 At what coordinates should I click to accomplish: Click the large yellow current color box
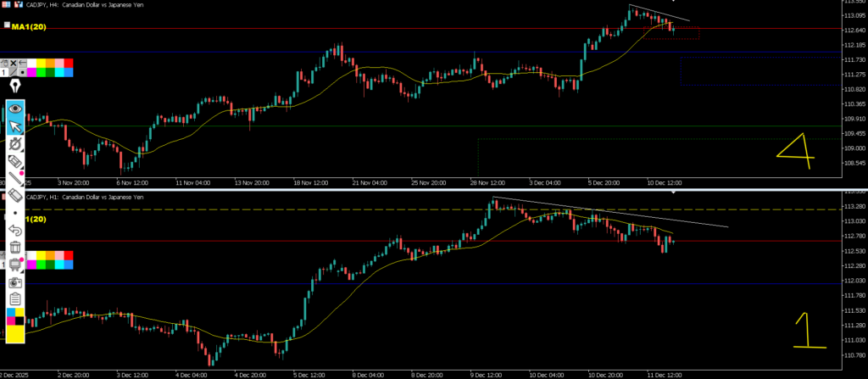point(15,334)
